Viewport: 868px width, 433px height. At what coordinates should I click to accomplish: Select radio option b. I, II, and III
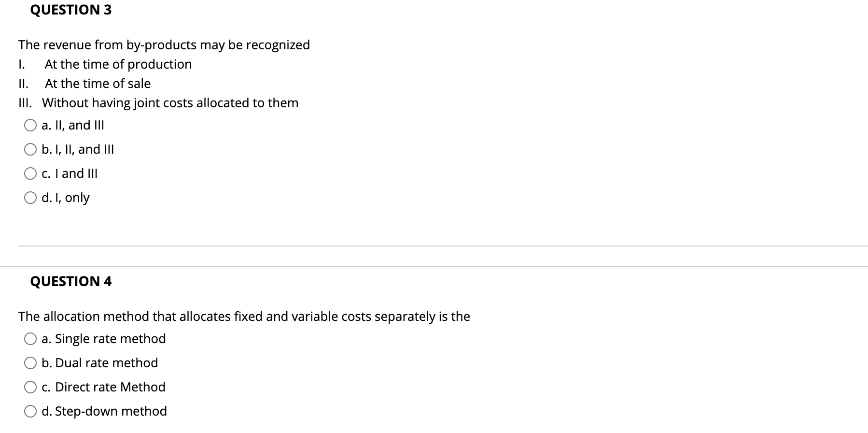tap(30, 149)
